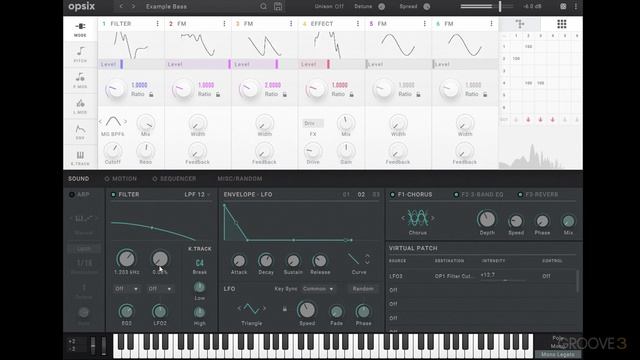Click the Chorus effect type icon

click(x=418, y=218)
